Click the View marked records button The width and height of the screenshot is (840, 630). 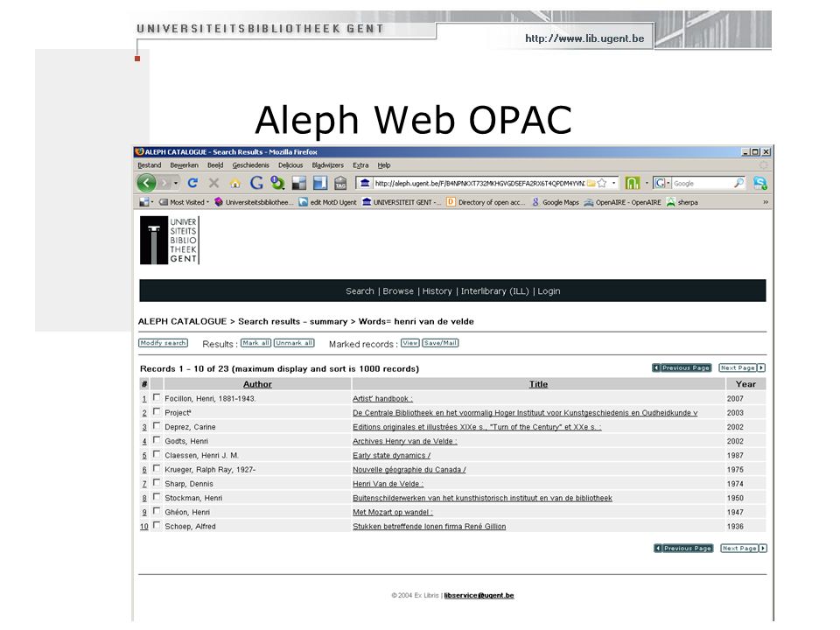coord(409,343)
